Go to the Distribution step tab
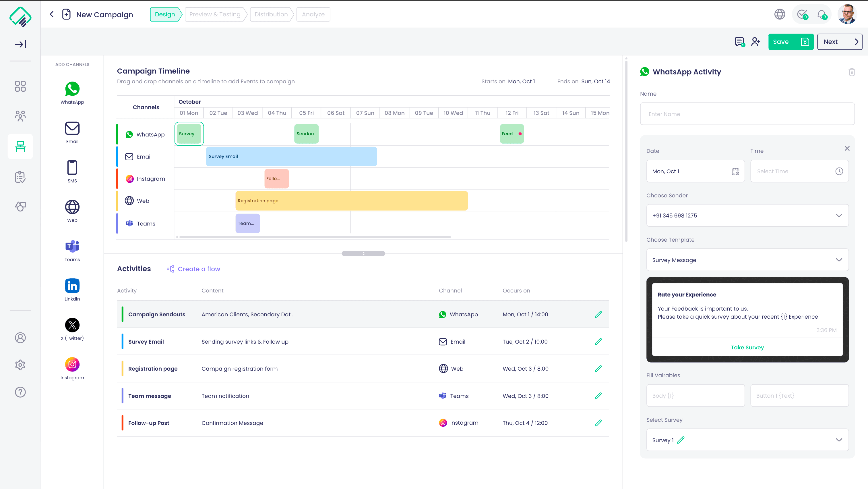Viewport: 868px width, 489px height. click(271, 14)
